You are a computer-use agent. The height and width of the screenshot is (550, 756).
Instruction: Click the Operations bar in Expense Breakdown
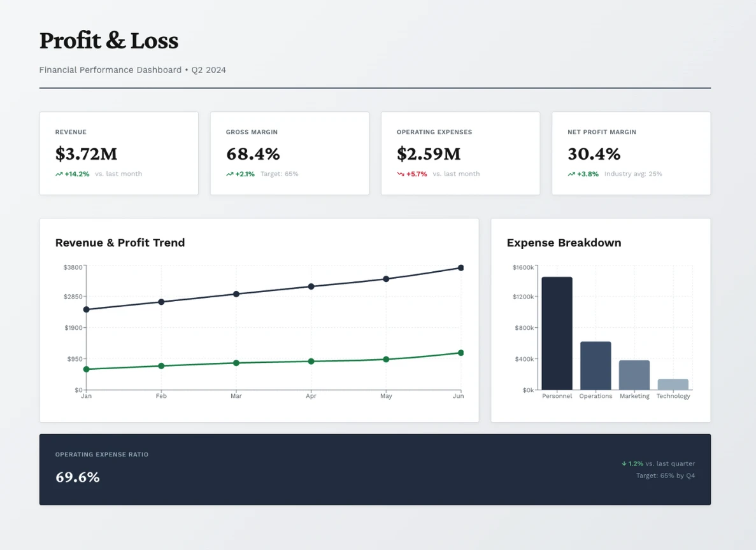tap(596, 366)
